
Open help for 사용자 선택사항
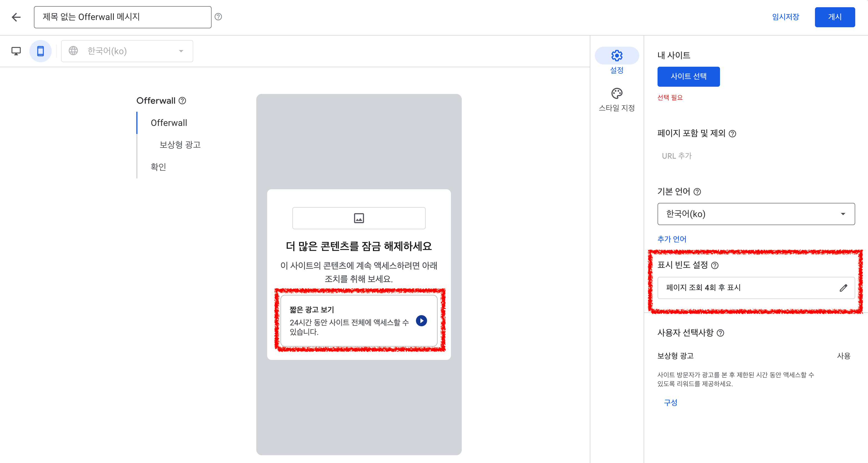(721, 333)
